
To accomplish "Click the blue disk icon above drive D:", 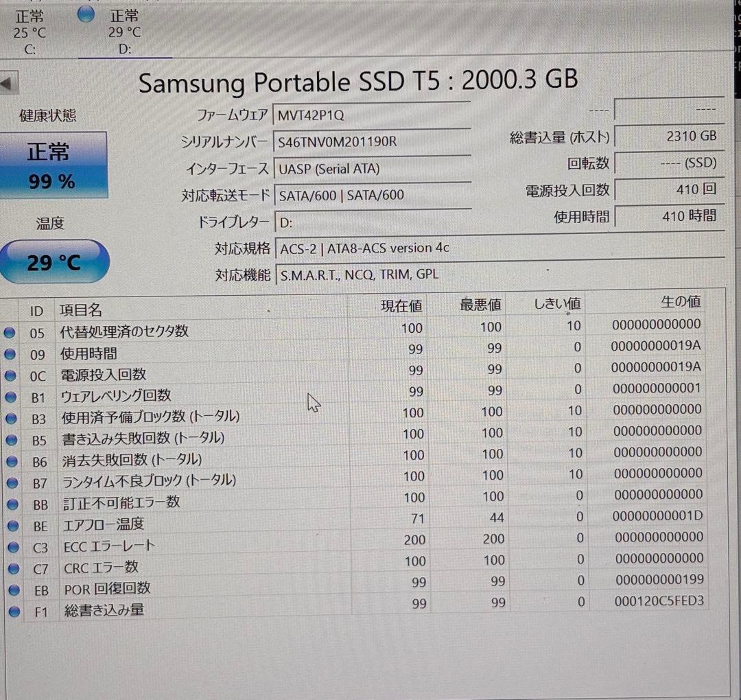I will pos(86,14).
